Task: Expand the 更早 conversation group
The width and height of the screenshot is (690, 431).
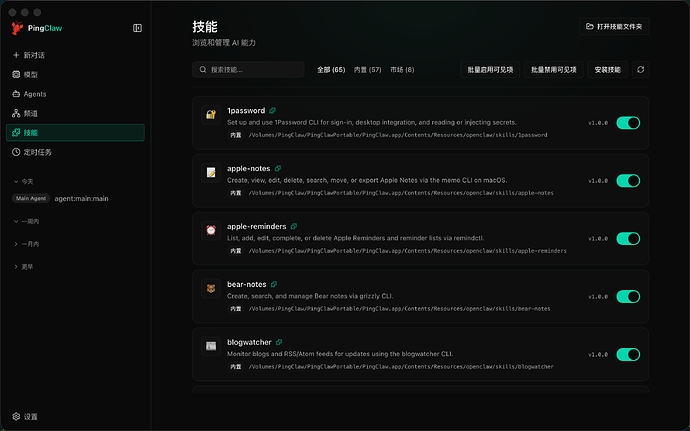Action: pyautogui.click(x=23, y=267)
